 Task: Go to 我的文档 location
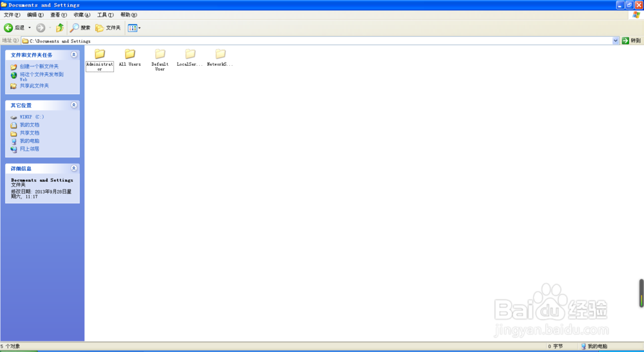point(30,124)
